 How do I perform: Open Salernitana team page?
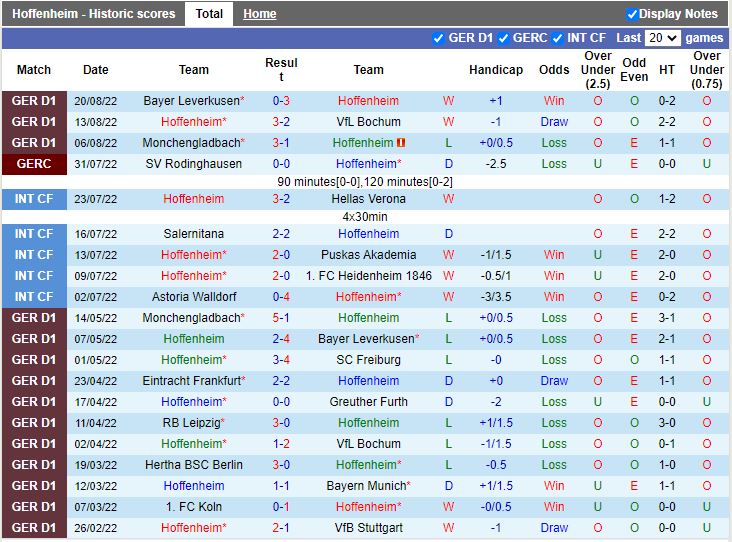(x=194, y=234)
